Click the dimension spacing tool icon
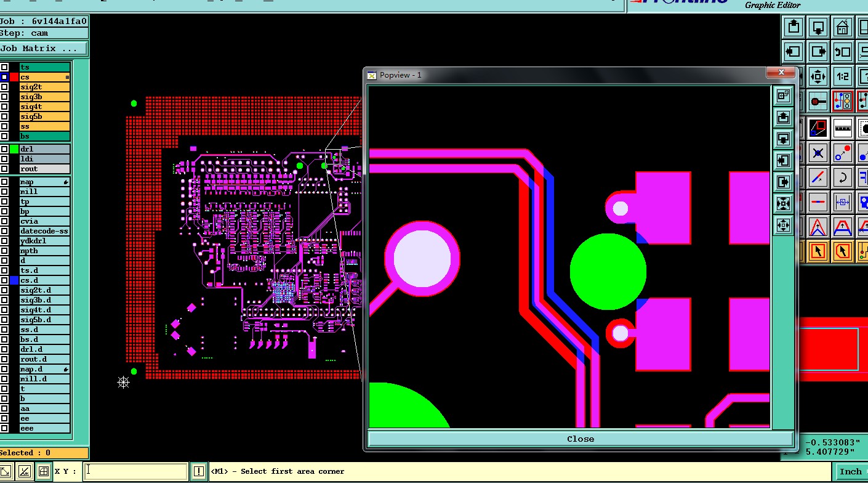Screen dimensions: 868x483 pyautogui.click(x=843, y=202)
